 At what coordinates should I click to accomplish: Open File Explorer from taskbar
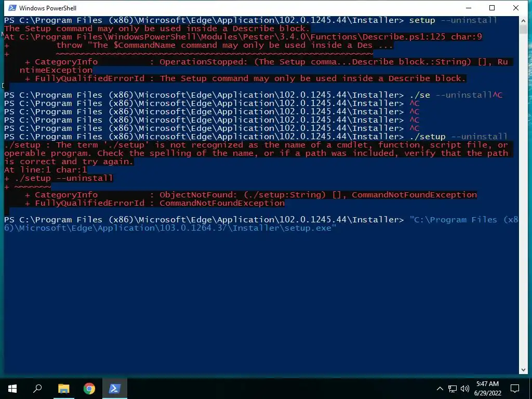(x=63, y=389)
